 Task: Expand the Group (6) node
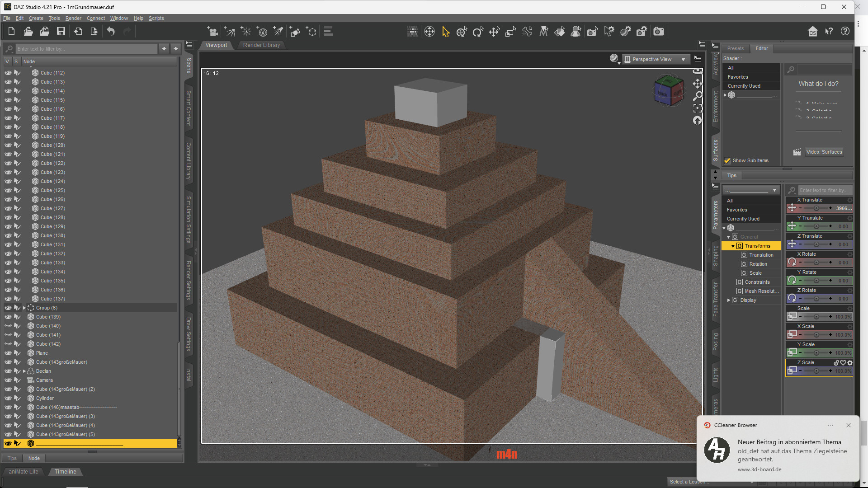pos(24,308)
